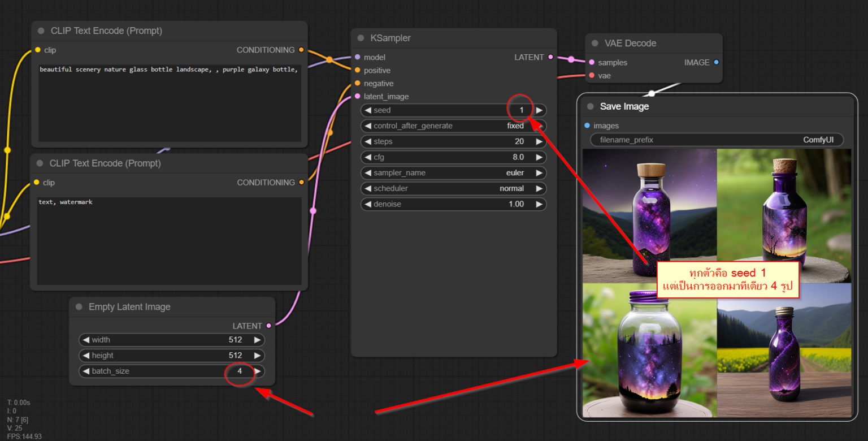The width and height of the screenshot is (868, 441).
Task: Increase the seed value with right arrow
Action: [x=539, y=110]
